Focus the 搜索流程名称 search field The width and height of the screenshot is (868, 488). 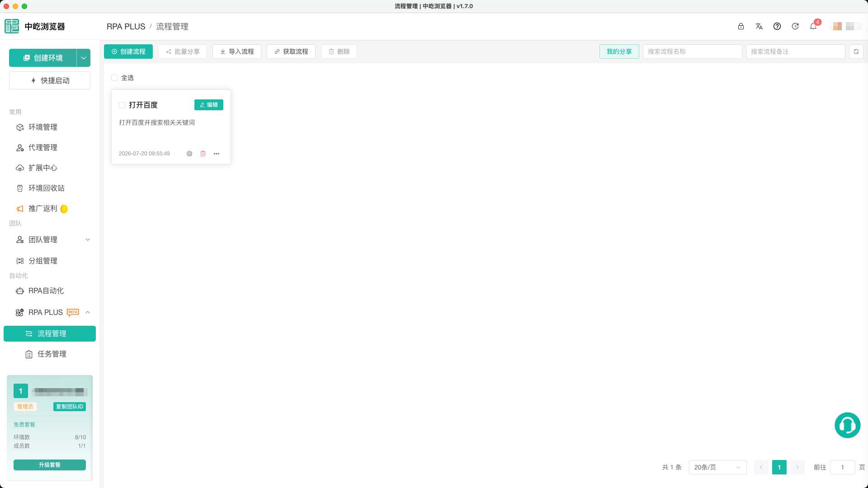(x=693, y=52)
